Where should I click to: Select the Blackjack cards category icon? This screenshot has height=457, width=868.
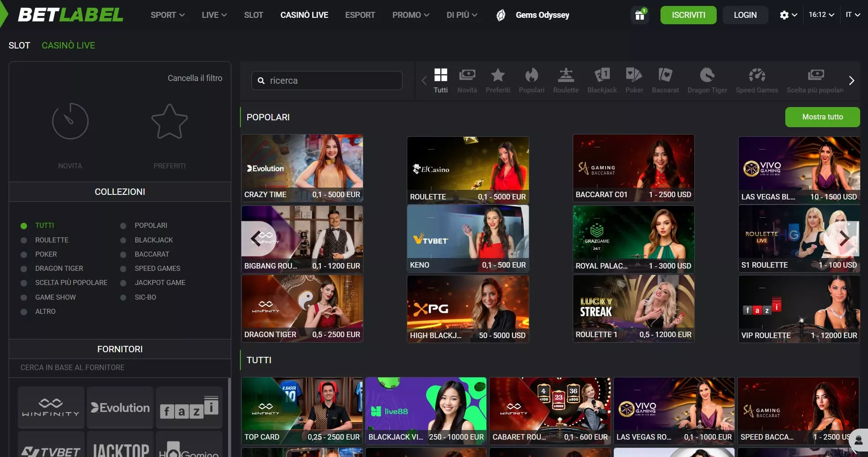point(602,75)
